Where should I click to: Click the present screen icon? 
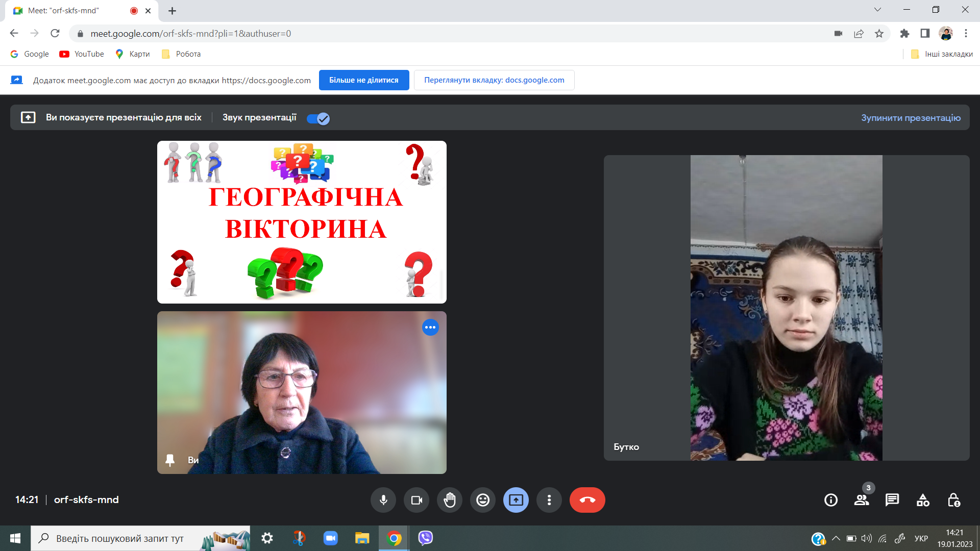tap(516, 500)
